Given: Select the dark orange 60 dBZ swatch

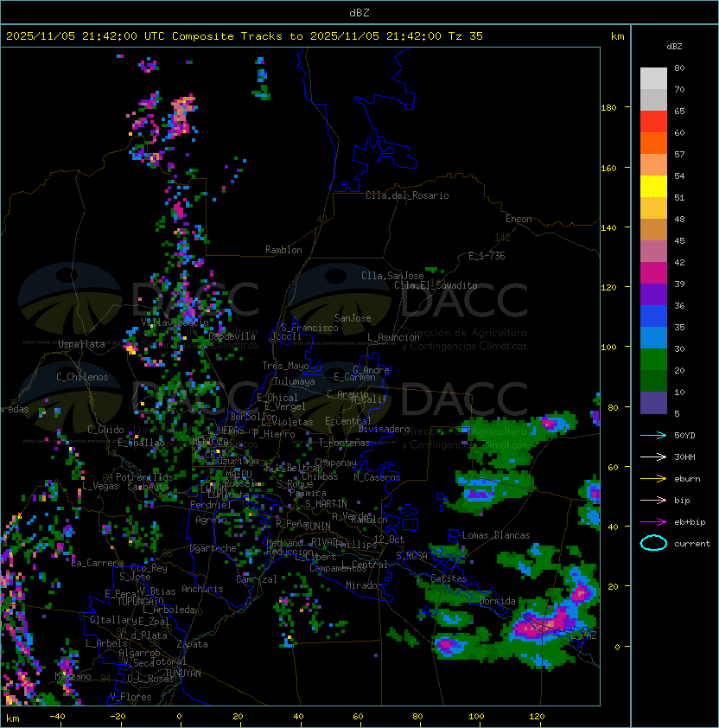Looking at the screenshot, I should pos(653,143).
